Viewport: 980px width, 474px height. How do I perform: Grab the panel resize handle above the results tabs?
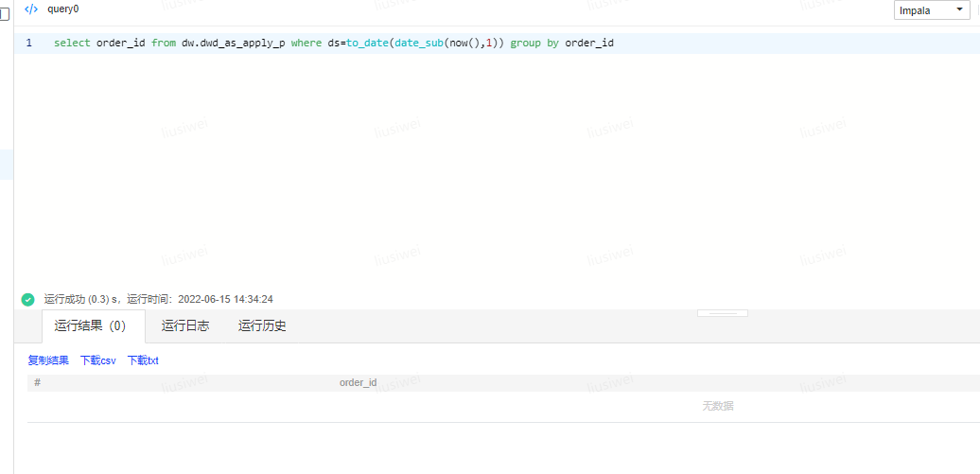[722, 312]
